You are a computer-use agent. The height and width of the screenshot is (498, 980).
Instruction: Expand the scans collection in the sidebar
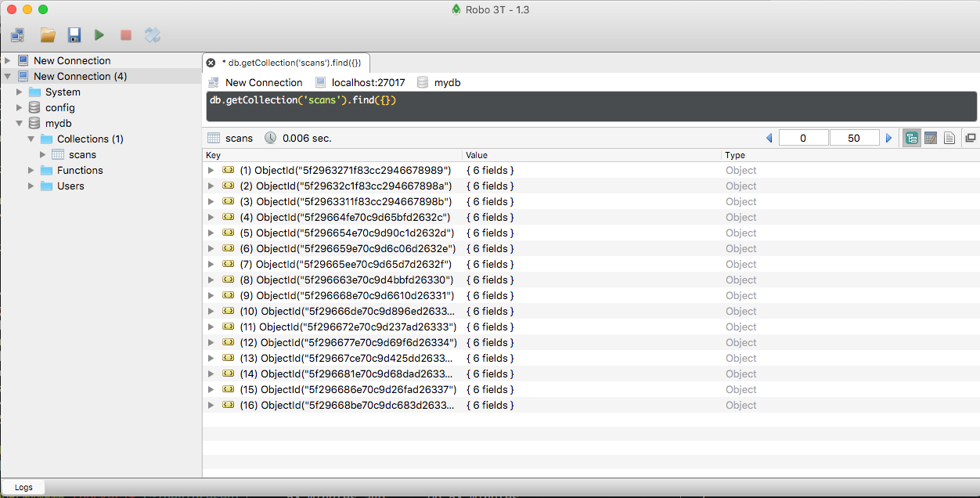click(43, 154)
